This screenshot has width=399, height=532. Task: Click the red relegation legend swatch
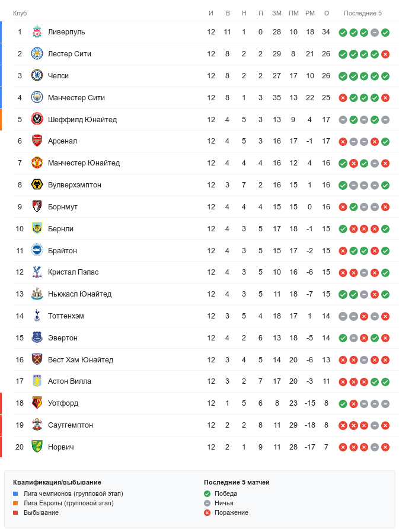(16, 512)
